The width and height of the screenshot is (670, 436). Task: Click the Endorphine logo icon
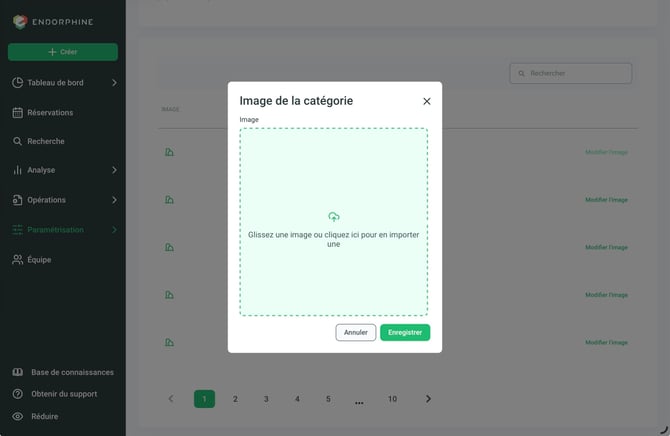[x=20, y=22]
